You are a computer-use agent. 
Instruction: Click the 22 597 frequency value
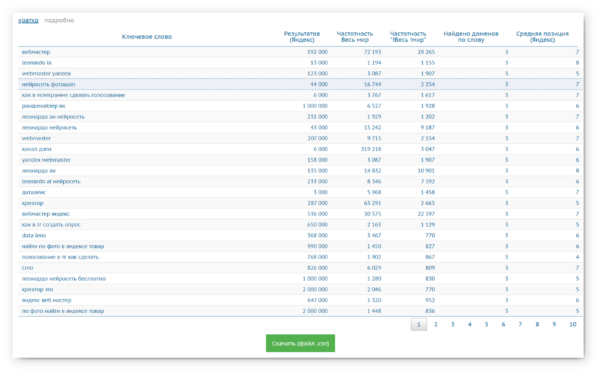pos(426,214)
